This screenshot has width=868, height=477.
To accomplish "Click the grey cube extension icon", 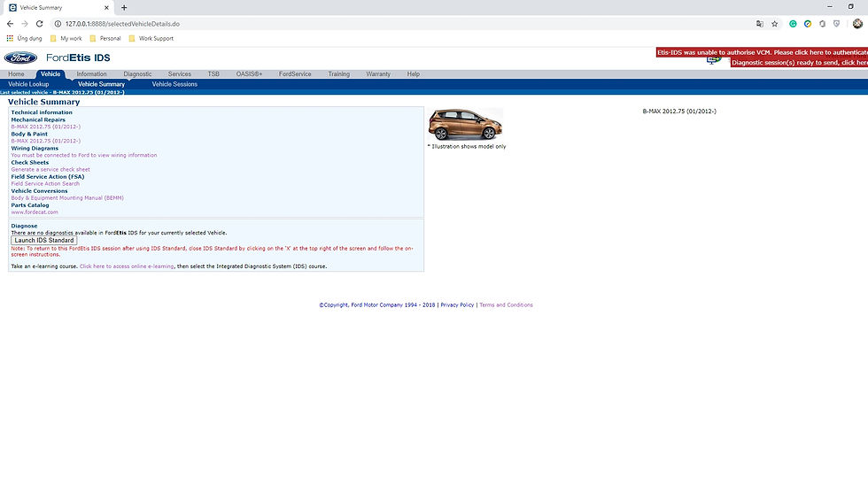I will [823, 24].
